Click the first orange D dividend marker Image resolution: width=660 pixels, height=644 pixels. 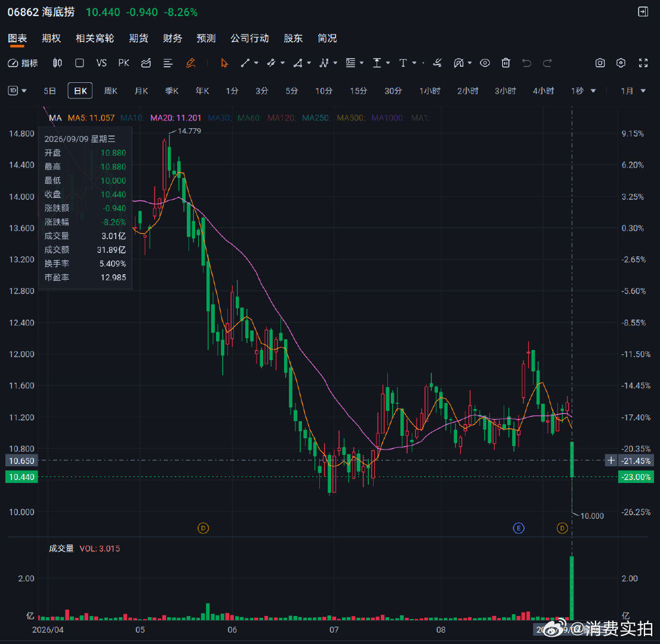click(x=203, y=528)
